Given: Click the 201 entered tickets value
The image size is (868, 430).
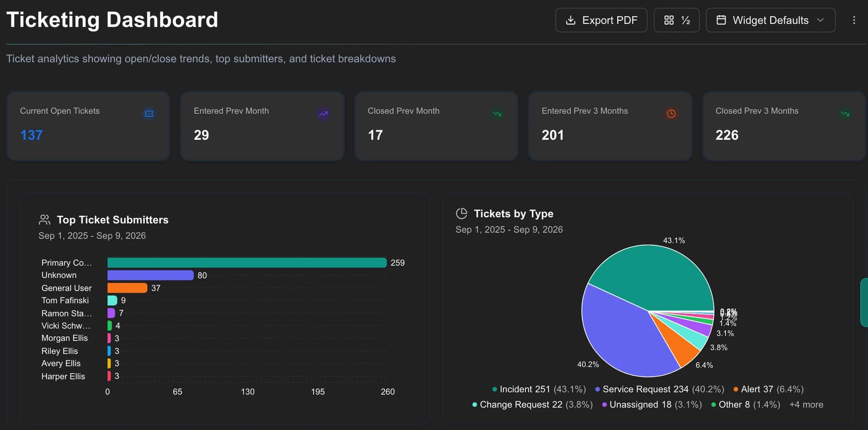Looking at the screenshot, I should click(x=552, y=135).
